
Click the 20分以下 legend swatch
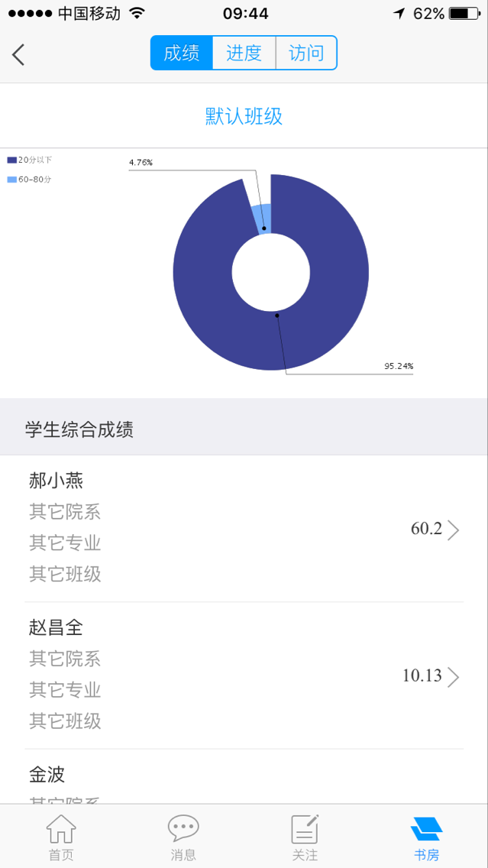[11, 160]
